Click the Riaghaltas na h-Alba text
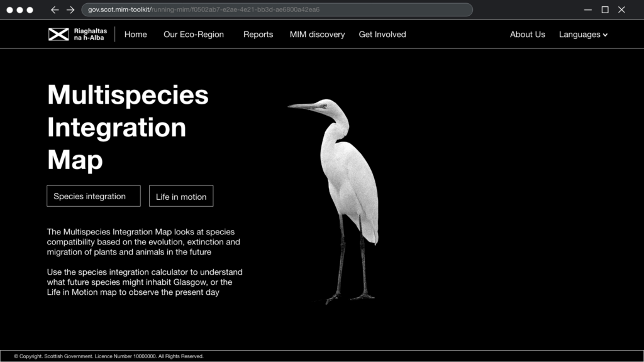Screen dimensions: 644x362 (91, 35)
